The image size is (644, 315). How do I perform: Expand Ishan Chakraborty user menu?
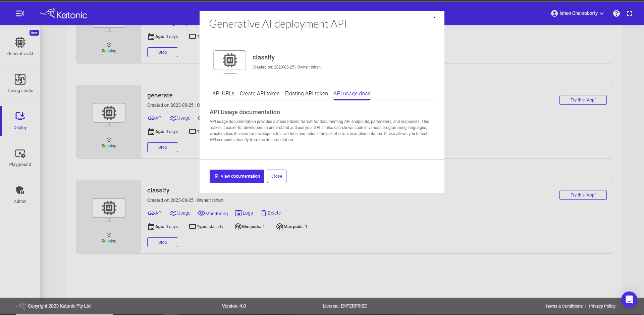[x=577, y=13]
